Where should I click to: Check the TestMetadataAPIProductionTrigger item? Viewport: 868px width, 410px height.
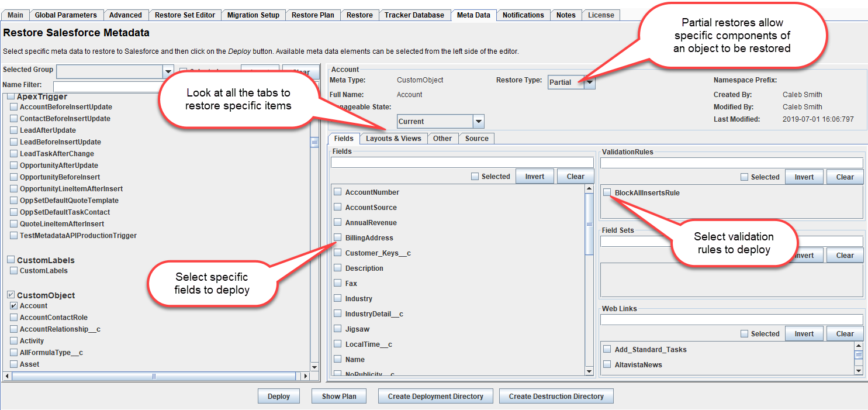[x=14, y=236]
